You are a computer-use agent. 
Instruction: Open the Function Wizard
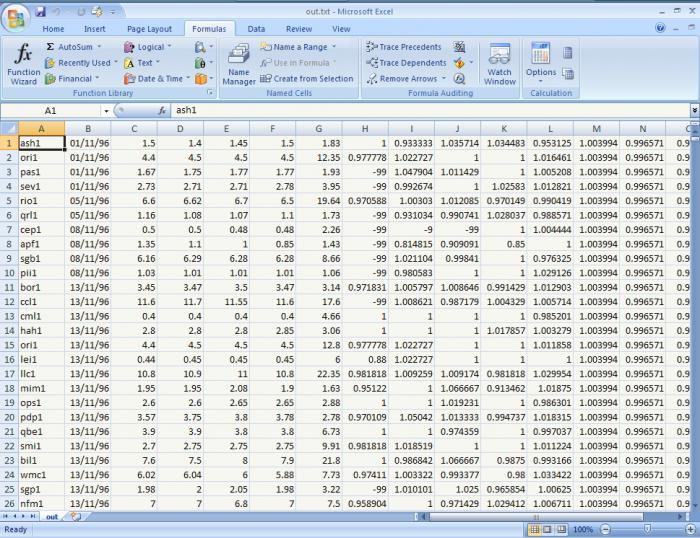click(x=23, y=63)
